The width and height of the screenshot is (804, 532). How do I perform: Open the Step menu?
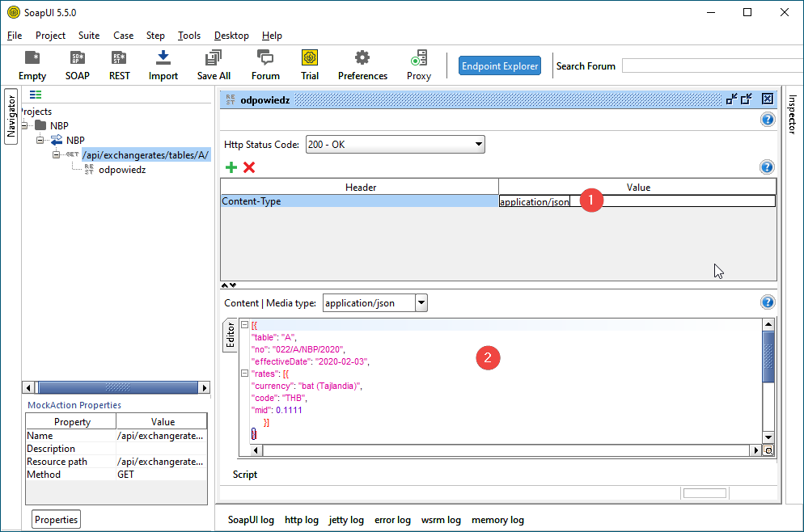click(155, 36)
